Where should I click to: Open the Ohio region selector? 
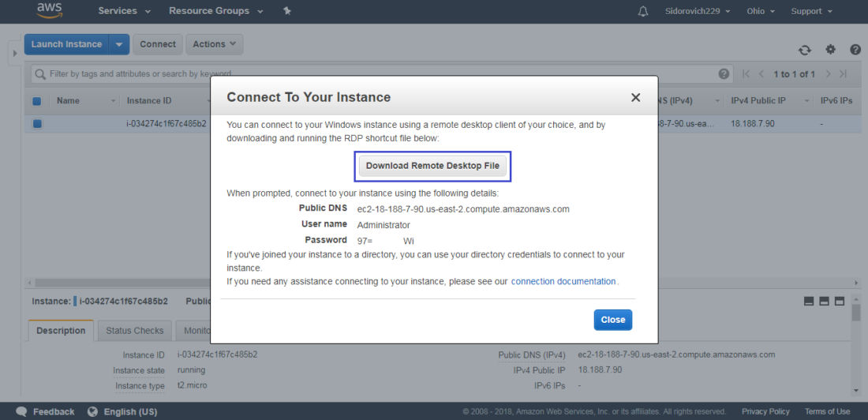tap(761, 11)
